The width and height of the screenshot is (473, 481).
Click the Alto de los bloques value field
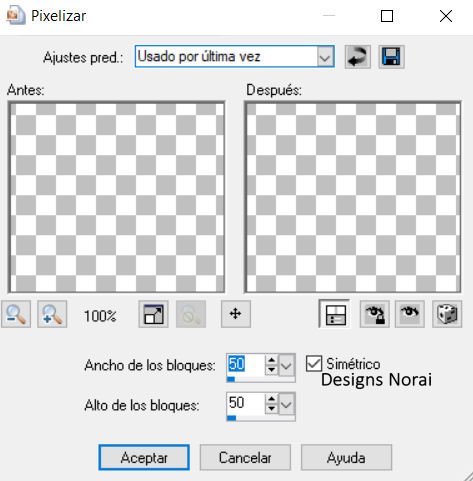(246, 403)
